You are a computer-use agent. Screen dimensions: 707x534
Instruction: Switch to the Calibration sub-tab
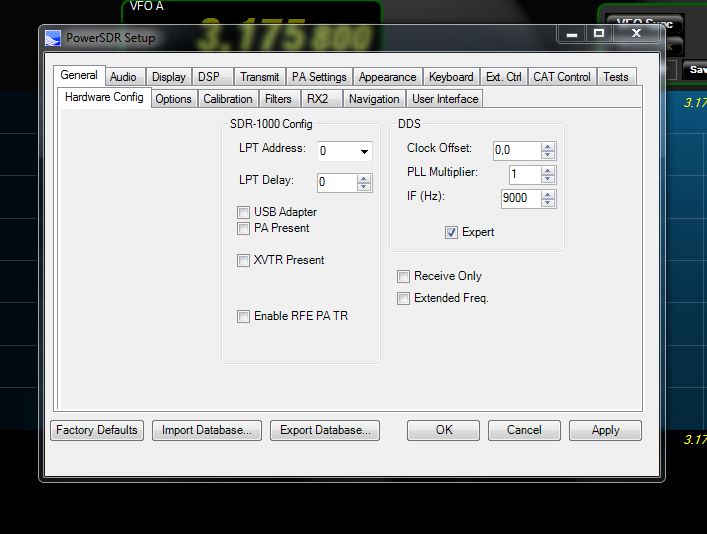[228, 99]
